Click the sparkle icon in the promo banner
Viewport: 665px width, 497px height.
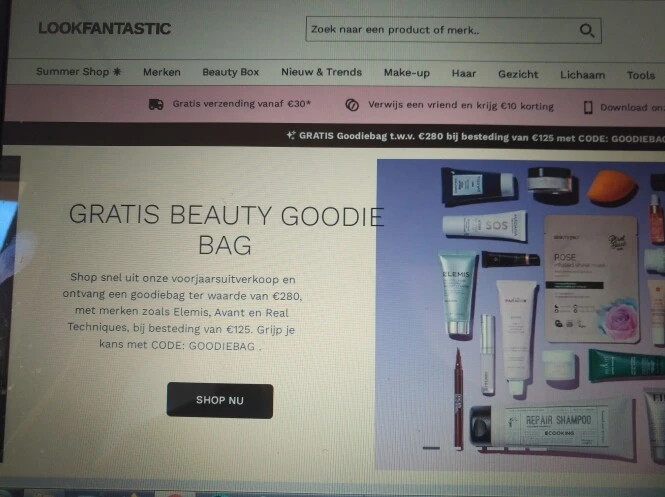pos(291,135)
